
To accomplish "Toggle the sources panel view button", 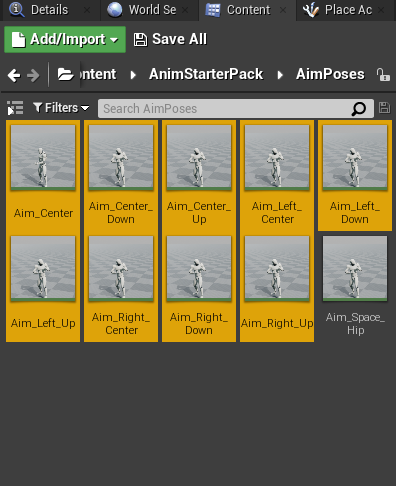I will pos(15,108).
